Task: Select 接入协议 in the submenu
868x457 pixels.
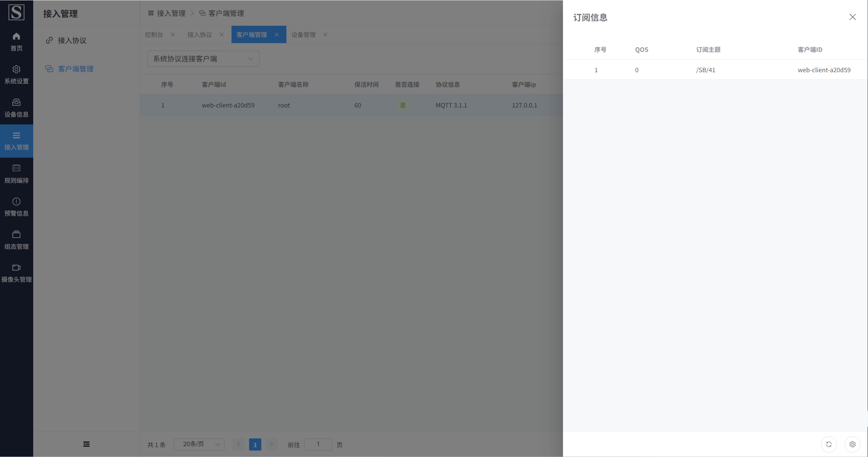Action: click(x=72, y=40)
